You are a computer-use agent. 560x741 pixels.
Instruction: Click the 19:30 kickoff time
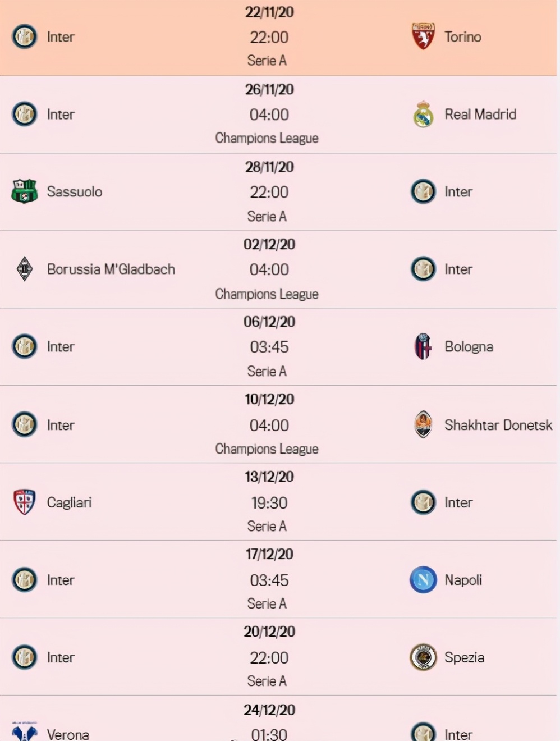pos(269,502)
